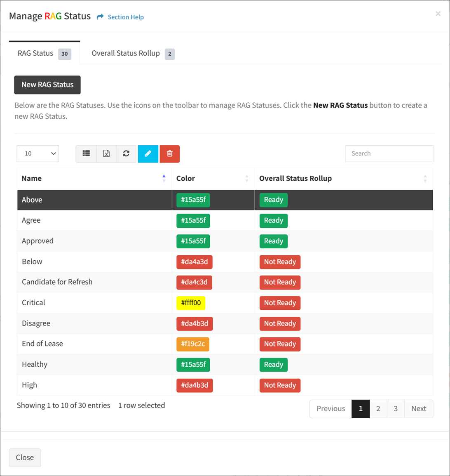Close the dialog with the X icon

click(x=438, y=14)
